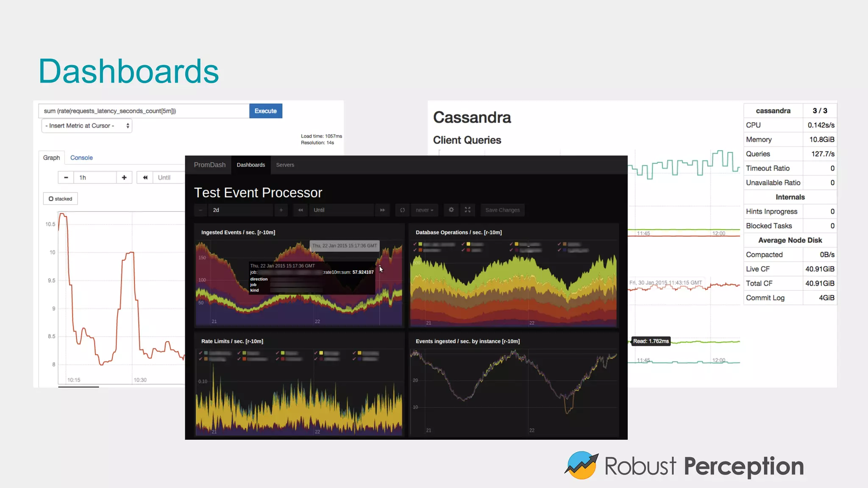Click yellow-green swatch in Database Operations legend
868x488 pixels.
pyautogui.click(x=420, y=244)
